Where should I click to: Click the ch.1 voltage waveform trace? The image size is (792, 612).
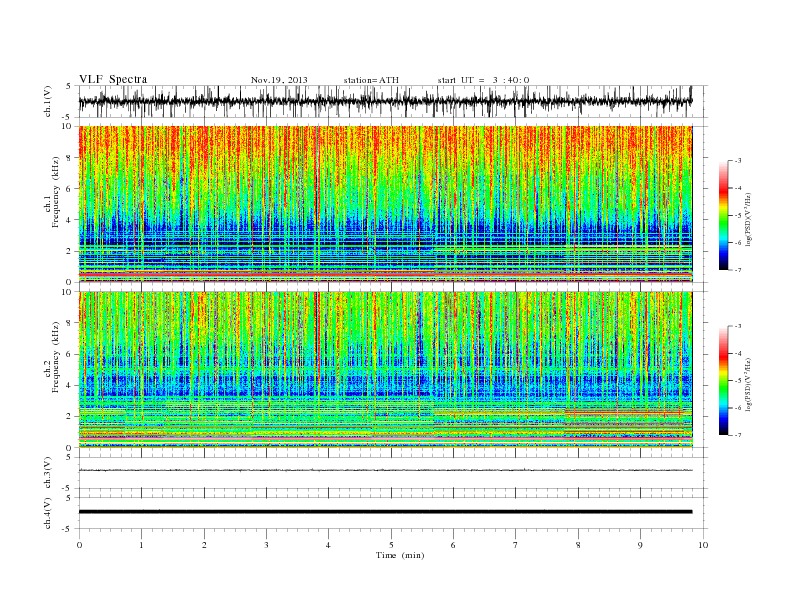click(385, 101)
